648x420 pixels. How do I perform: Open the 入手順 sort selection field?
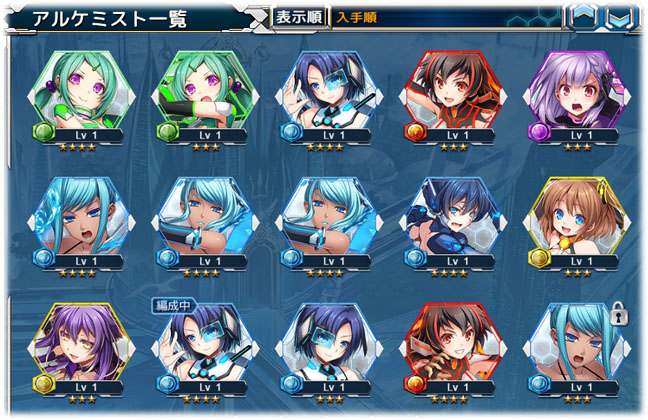point(446,17)
